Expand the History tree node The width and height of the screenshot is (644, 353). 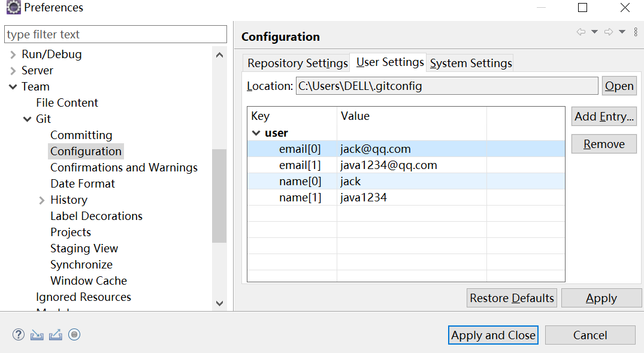coord(42,200)
